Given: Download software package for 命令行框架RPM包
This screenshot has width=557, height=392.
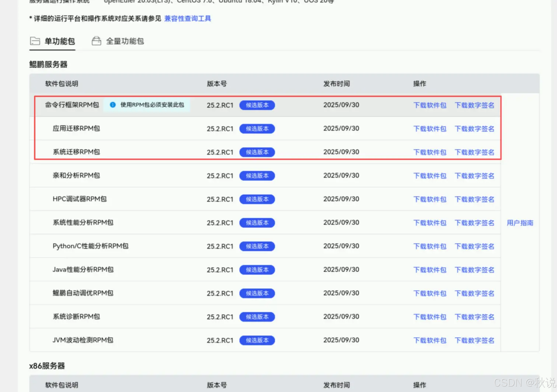Looking at the screenshot, I should 430,105.
